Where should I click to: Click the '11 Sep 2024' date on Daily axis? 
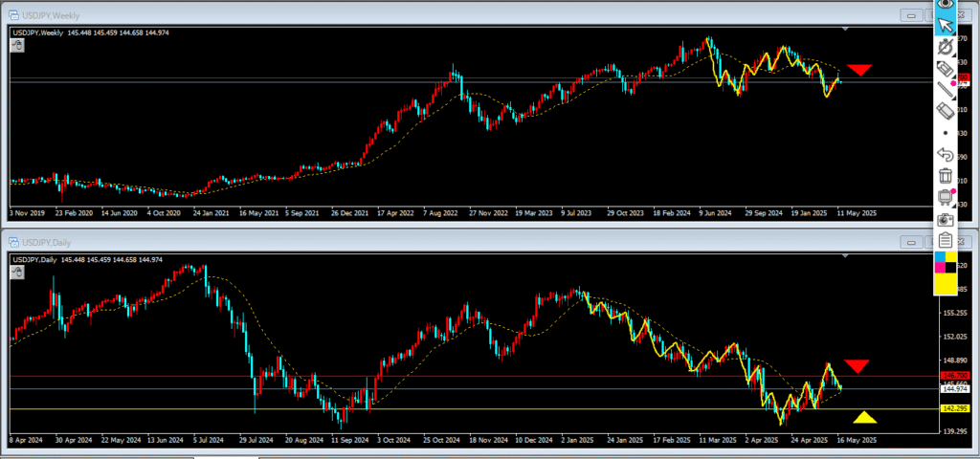click(x=350, y=440)
